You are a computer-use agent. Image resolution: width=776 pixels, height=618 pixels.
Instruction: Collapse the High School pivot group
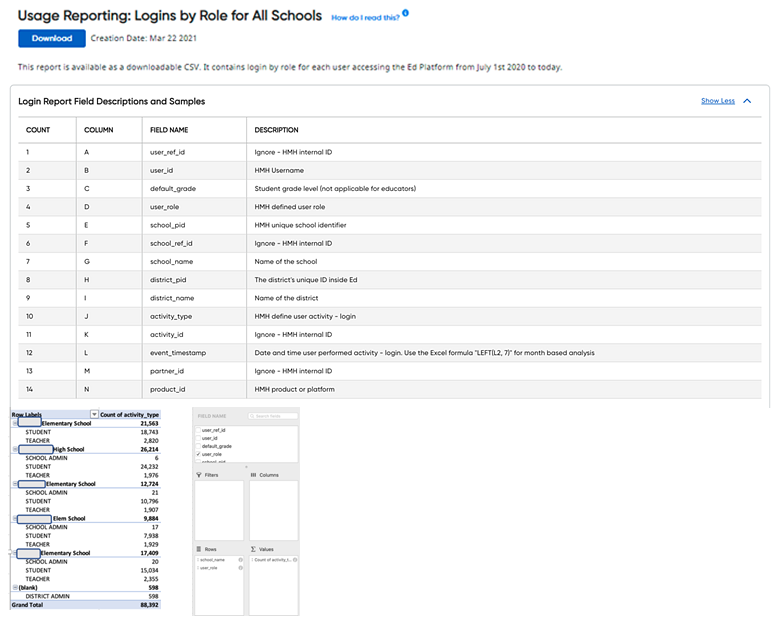pos(15,449)
